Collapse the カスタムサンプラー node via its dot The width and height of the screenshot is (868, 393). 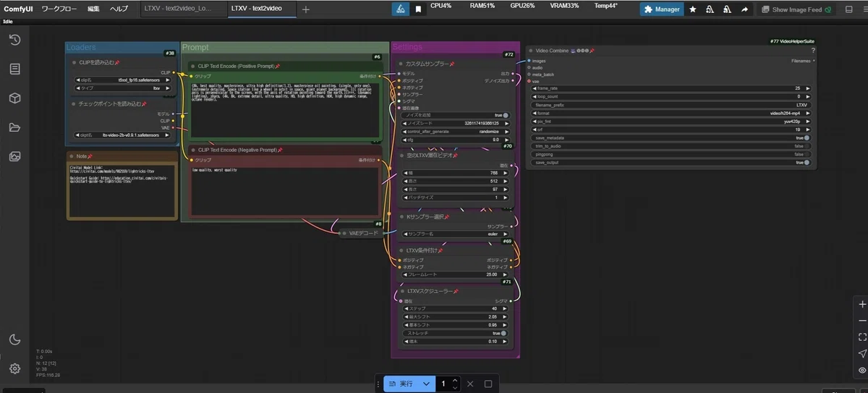click(400, 64)
